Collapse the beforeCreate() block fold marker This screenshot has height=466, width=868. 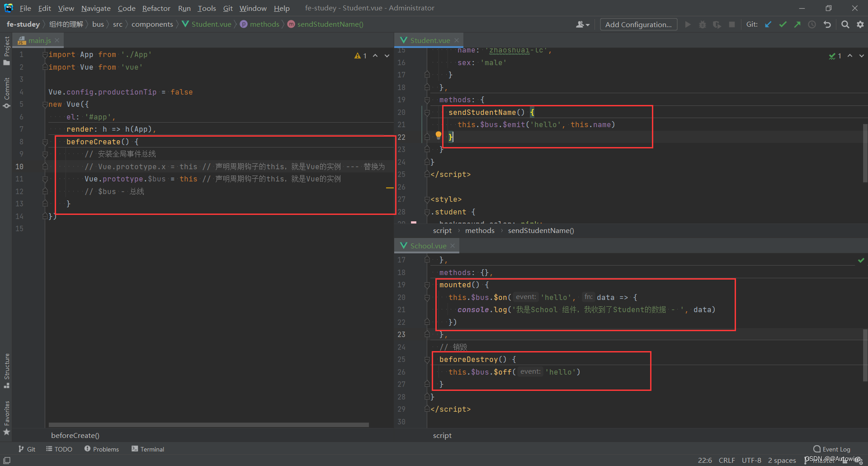(x=45, y=142)
